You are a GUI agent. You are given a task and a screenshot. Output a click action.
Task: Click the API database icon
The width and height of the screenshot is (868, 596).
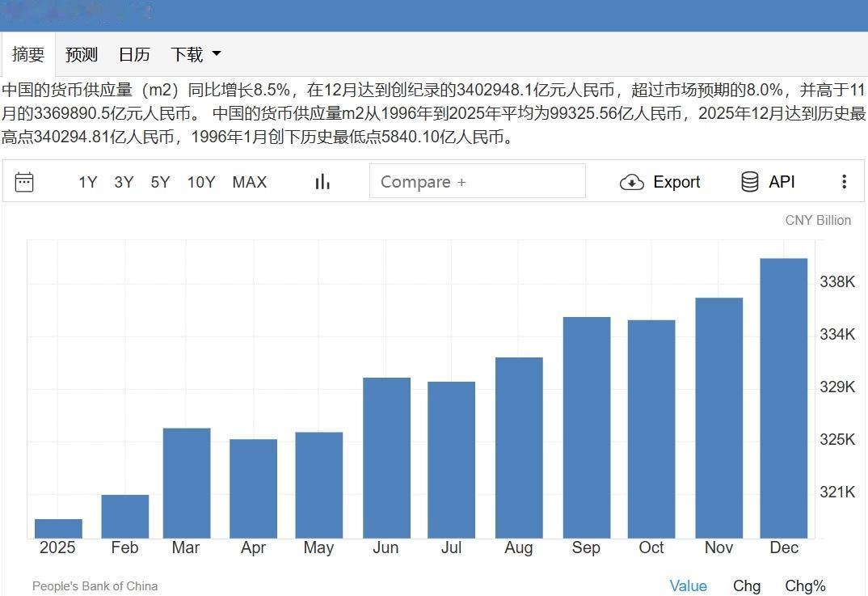pos(748,181)
